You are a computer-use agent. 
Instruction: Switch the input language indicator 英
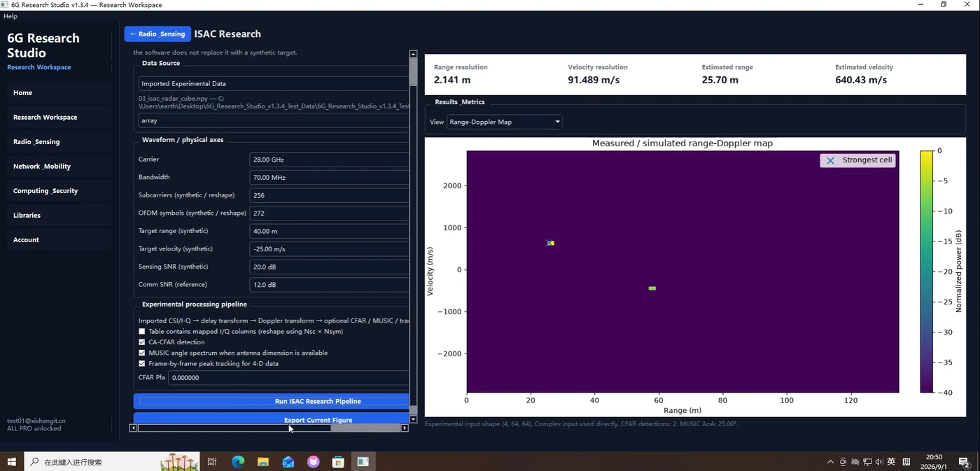(x=891, y=462)
